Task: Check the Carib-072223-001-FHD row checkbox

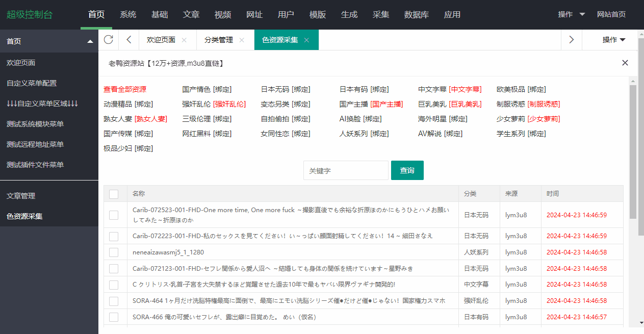Action: [114, 236]
